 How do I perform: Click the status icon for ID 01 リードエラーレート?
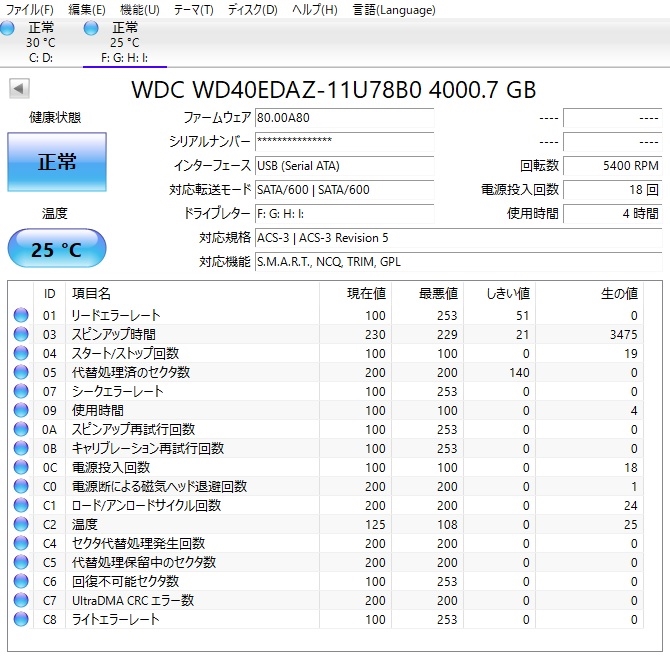tap(21, 315)
